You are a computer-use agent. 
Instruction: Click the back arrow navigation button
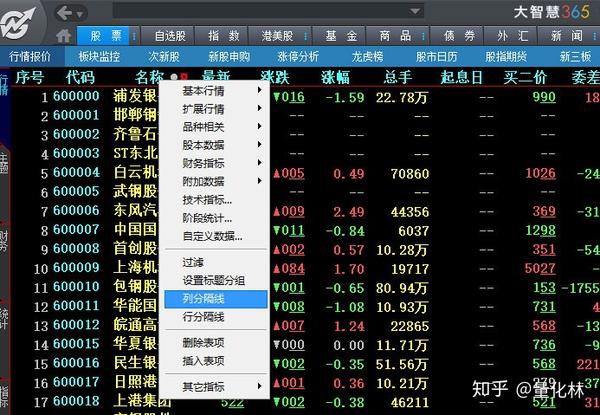click(64, 13)
